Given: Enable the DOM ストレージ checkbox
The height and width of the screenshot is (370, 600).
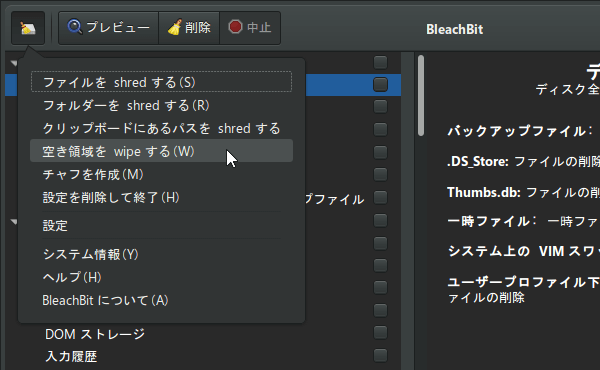Looking at the screenshot, I should pyautogui.click(x=380, y=333).
